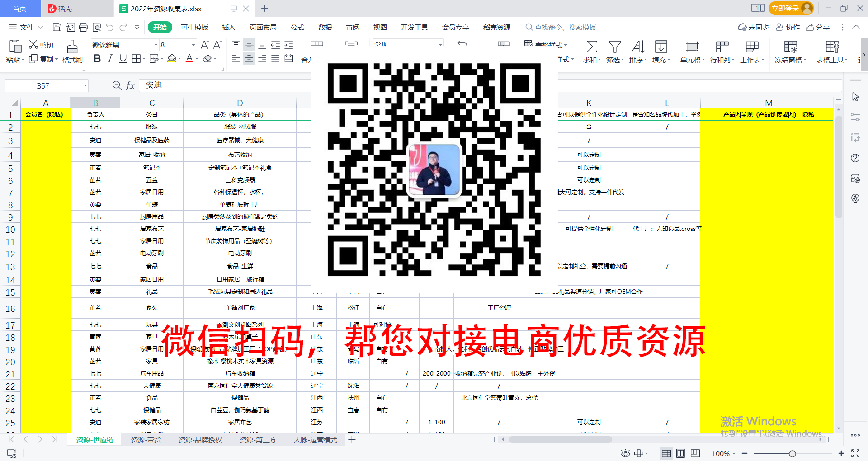Viewport: 868px width, 461px height.
Task: Click the 分享 share button
Action: 818,27
